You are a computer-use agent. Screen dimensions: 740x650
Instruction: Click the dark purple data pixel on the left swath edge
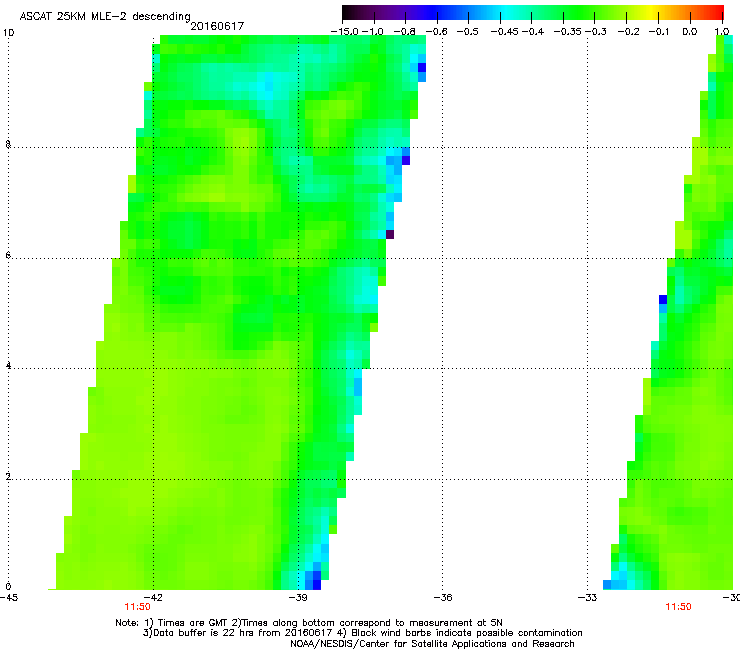[390, 234]
